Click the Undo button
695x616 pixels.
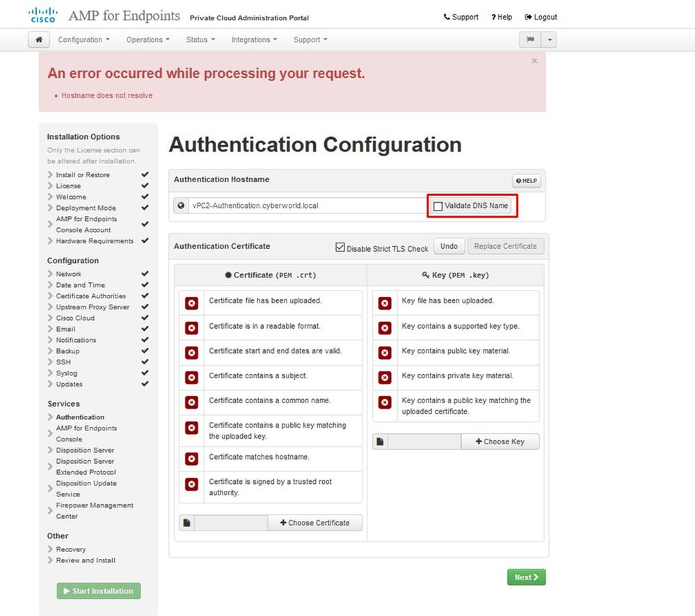449,246
